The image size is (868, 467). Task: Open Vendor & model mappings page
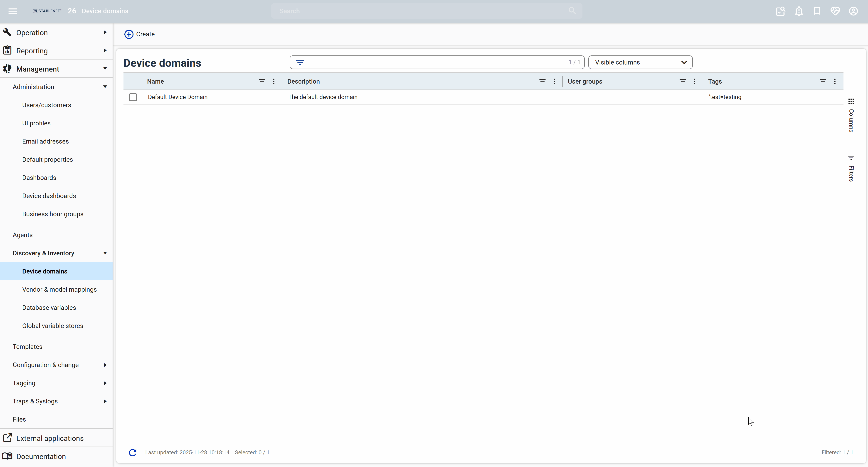(59, 289)
